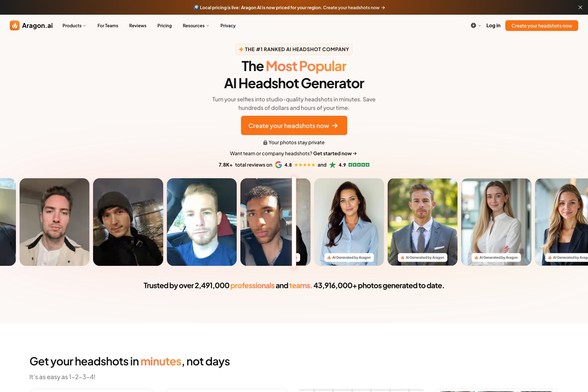Click the Aragon.ai flame logo icon

[15, 25]
